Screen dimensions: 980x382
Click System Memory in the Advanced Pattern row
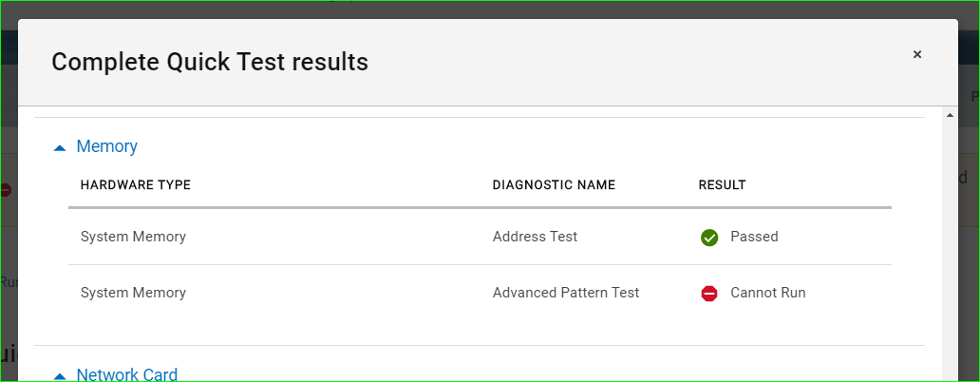tap(133, 293)
